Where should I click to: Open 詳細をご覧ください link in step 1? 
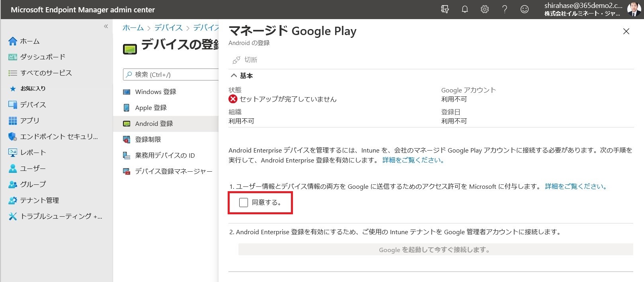point(576,186)
